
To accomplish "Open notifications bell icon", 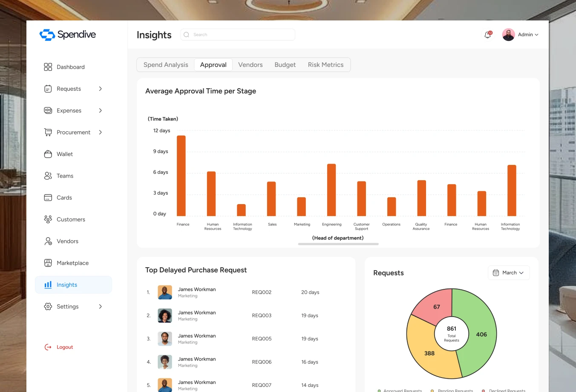I will (488, 35).
